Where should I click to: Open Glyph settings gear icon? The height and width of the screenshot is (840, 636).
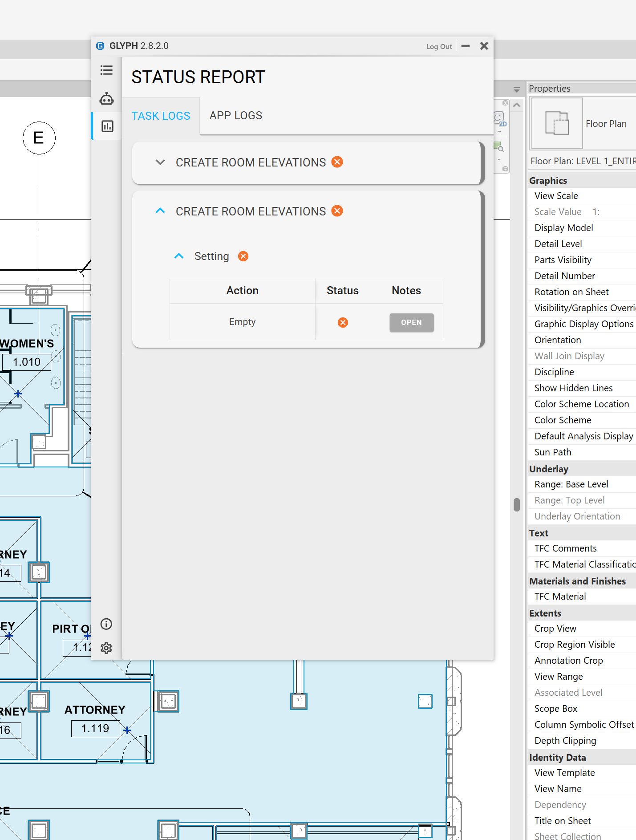coord(106,648)
